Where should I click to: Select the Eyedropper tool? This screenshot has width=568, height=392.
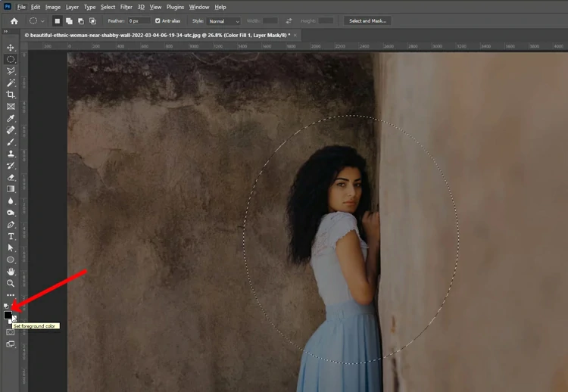pos(11,118)
